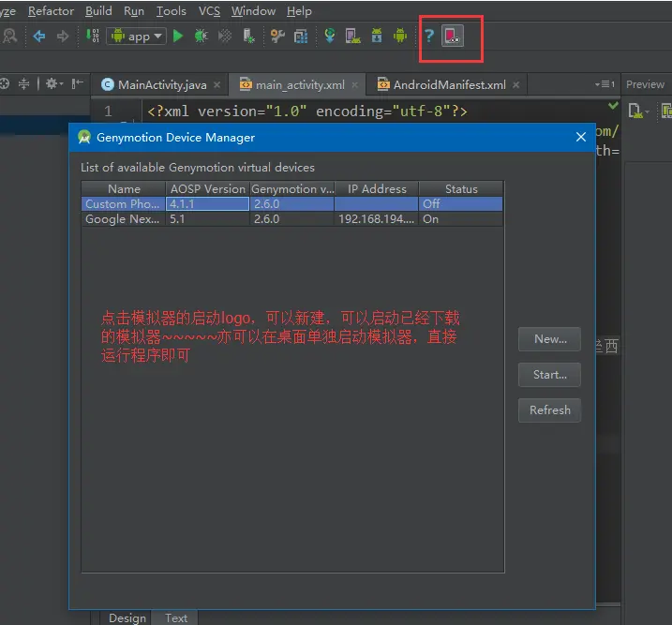Image resolution: width=672 pixels, height=625 pixels.
Task: Open the Window menu
Action: point(253,11)
